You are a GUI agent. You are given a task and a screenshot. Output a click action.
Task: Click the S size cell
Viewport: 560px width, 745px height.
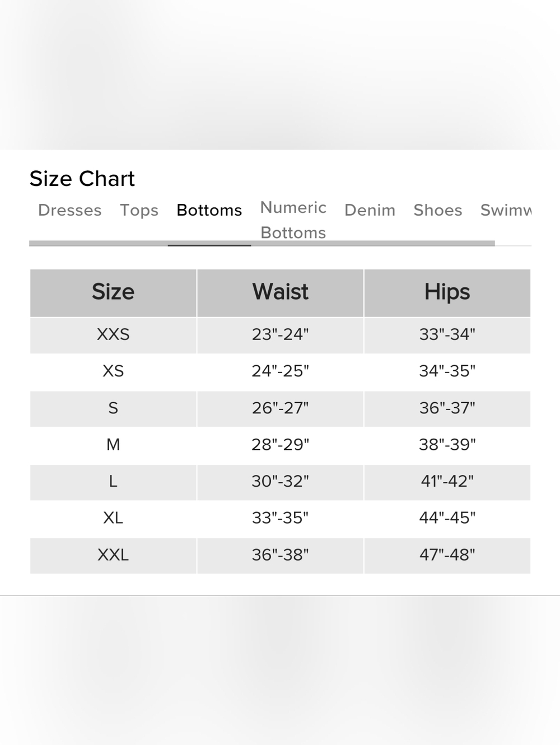[113, 408]
